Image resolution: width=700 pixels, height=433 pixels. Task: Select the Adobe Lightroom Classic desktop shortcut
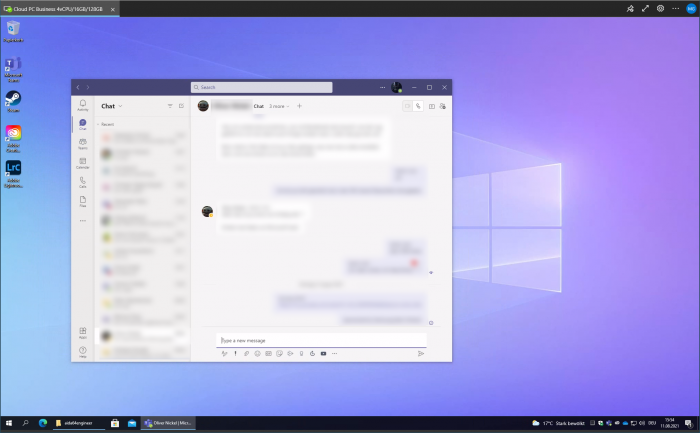[13, 174]
